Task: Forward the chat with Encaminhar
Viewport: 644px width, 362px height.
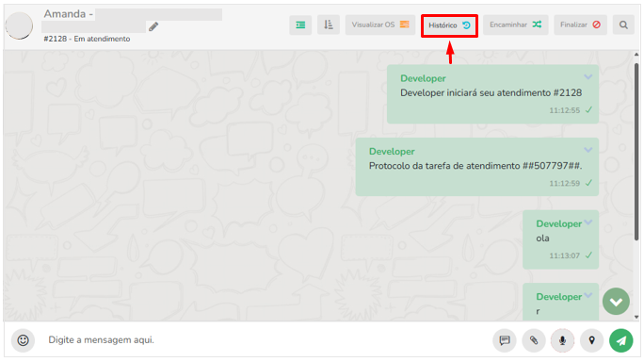Action: tap(515, 25)
